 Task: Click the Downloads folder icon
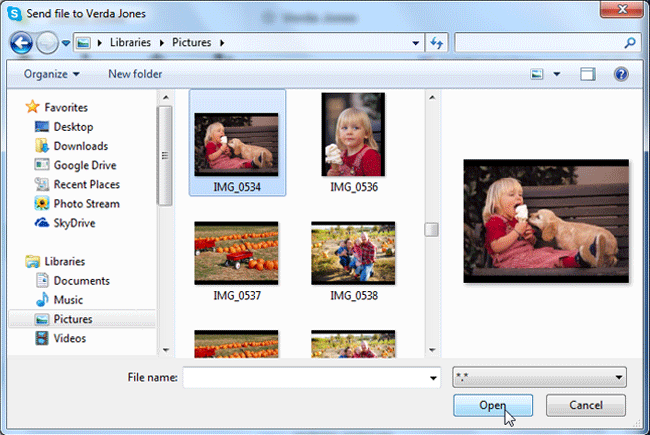click(42, 146)
